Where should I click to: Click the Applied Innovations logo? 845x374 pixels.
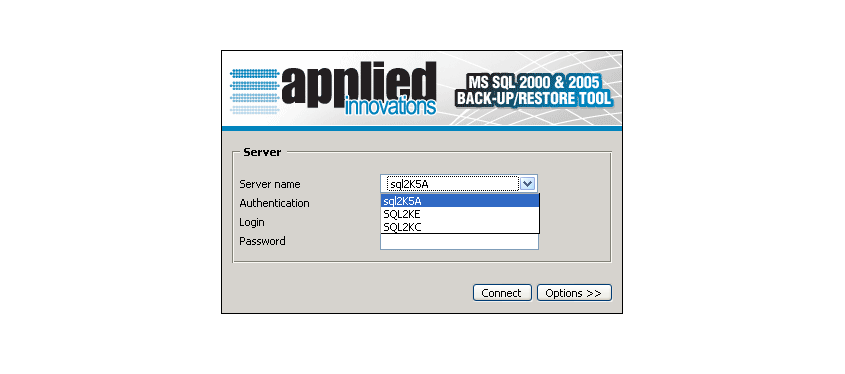point(333,88)
